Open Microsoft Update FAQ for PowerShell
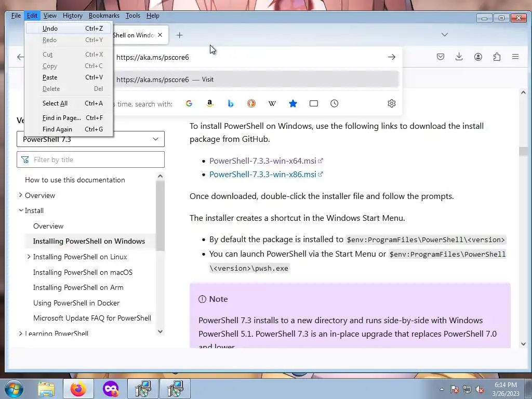The width and height of the screenshot is (532, 399). click(92, 318)
